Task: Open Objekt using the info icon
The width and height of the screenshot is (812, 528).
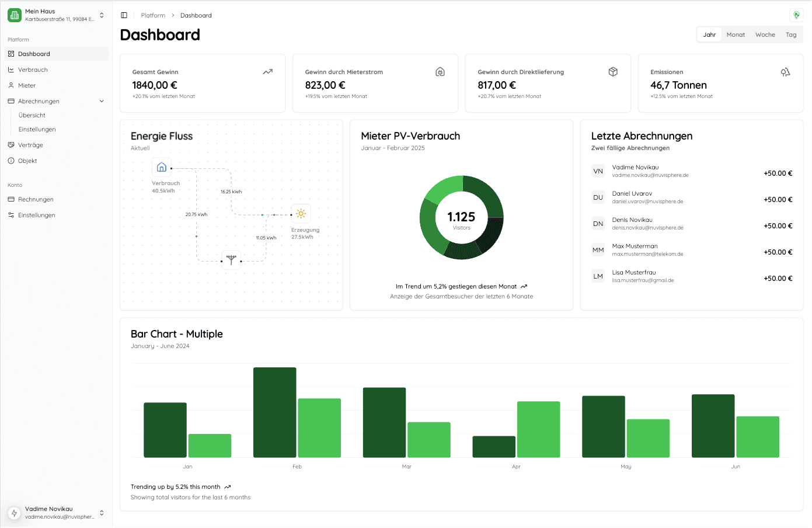Action: (11, 160)
